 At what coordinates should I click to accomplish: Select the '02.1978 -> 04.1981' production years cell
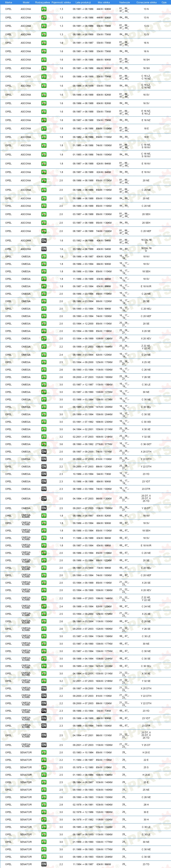[x=83, y=805]
